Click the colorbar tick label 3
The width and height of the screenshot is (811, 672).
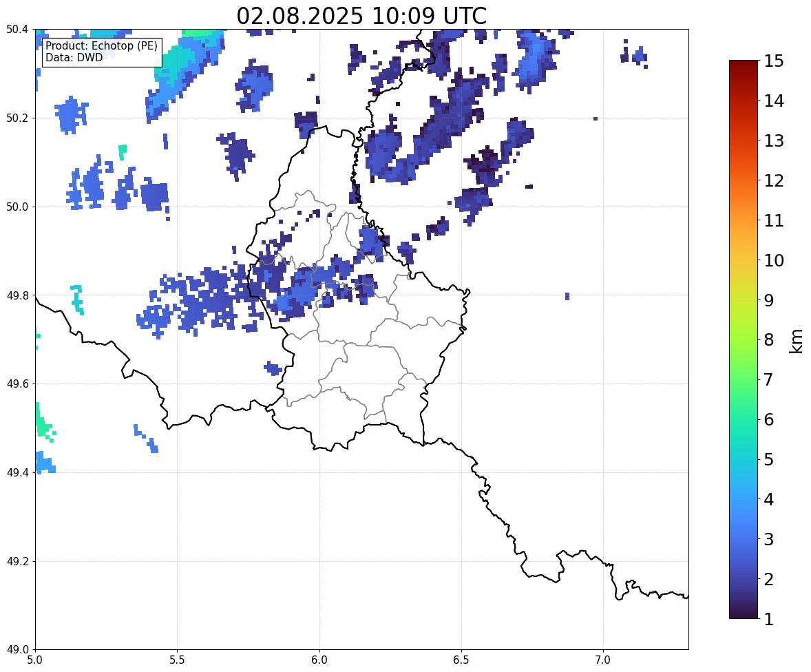coord(768,539)
